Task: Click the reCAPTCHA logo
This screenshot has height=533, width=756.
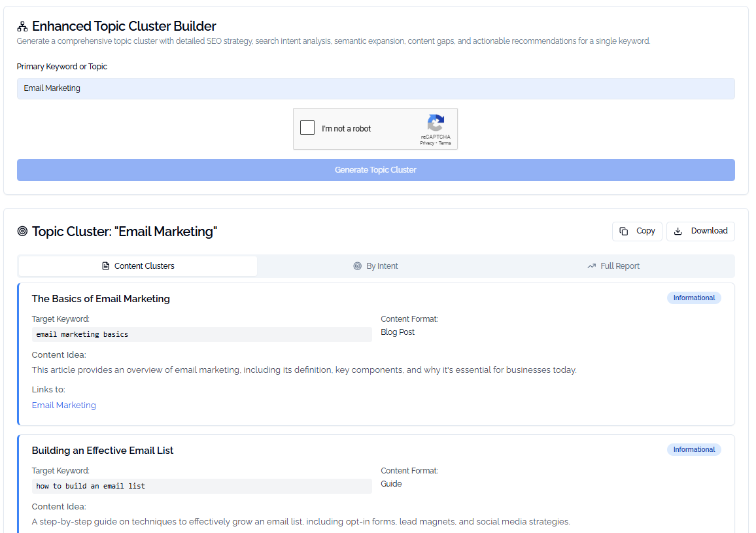Action: coord(436,123)
